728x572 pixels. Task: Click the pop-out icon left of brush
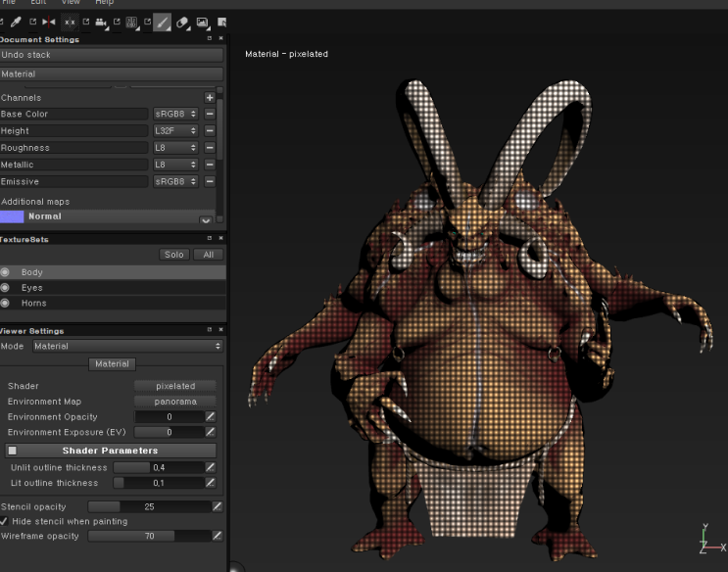147,22
